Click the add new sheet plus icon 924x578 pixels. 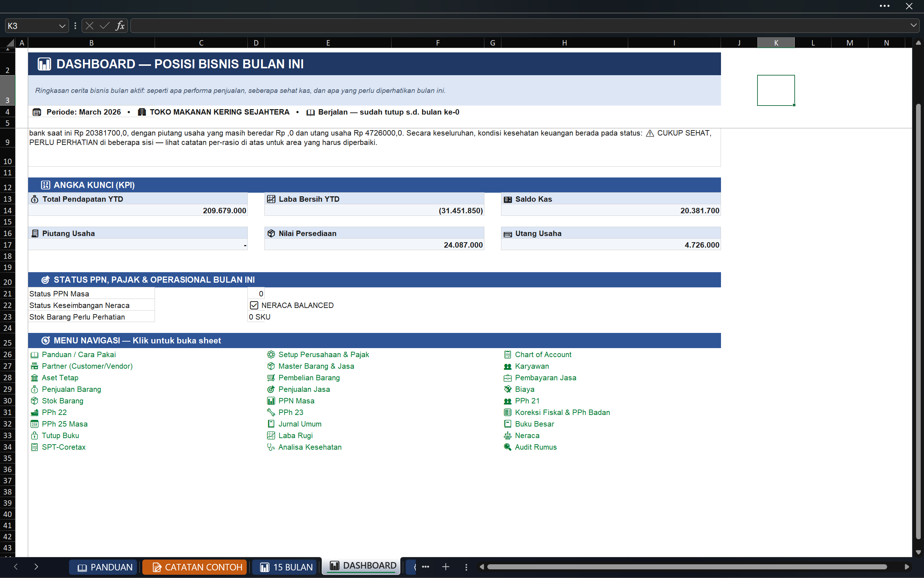pos(445,567)
